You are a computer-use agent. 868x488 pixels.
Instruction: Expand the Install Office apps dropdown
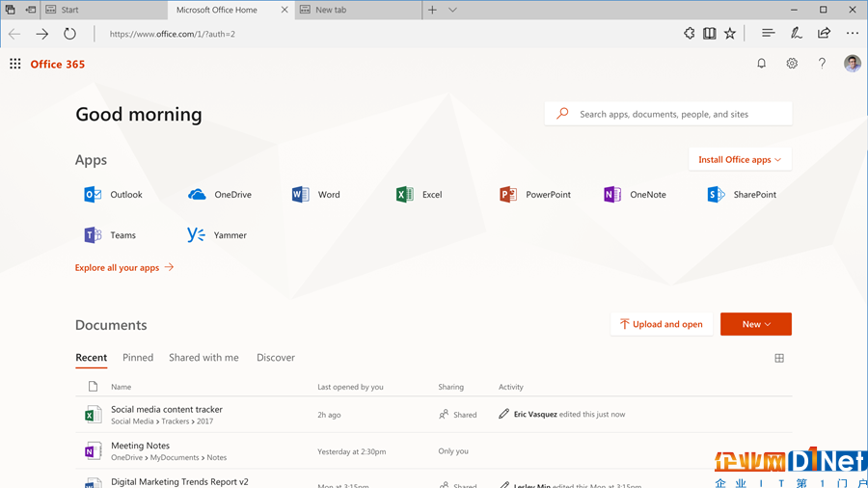(740, 159)
